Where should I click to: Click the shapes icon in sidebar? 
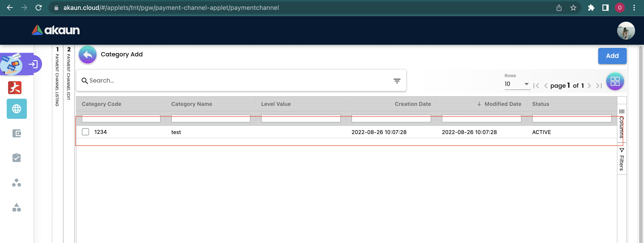point(17,207)
